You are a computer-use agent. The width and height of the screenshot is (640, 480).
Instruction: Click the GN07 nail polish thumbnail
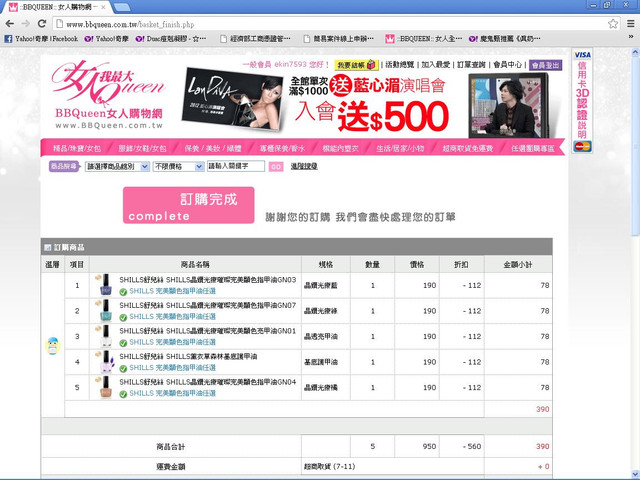coord(105,310)
